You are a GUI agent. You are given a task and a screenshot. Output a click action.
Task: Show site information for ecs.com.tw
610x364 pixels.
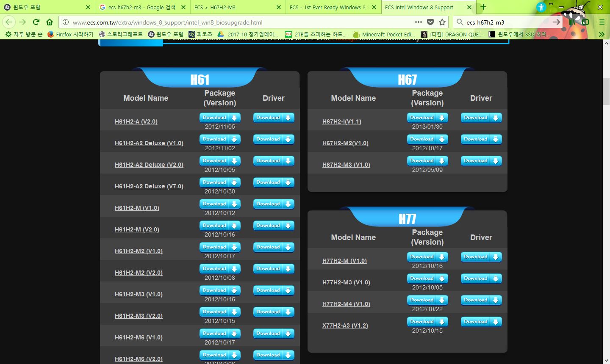tap(66, 22)
